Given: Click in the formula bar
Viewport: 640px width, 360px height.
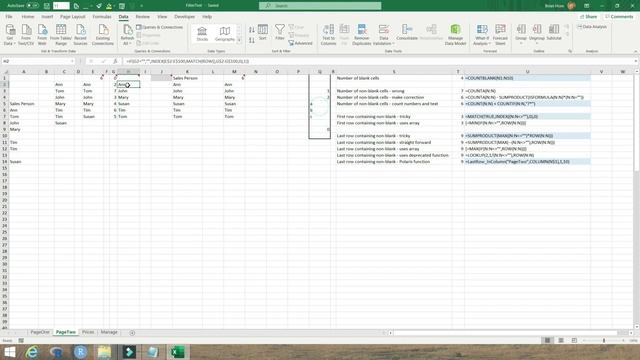Looking at the screenshot, I should point(378,61).
